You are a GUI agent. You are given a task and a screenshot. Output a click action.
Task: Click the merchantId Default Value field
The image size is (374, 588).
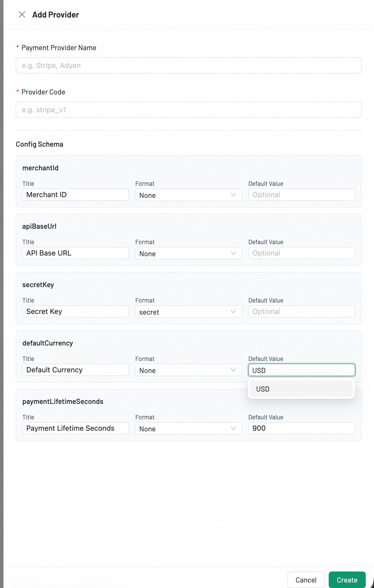coord(302,195)
